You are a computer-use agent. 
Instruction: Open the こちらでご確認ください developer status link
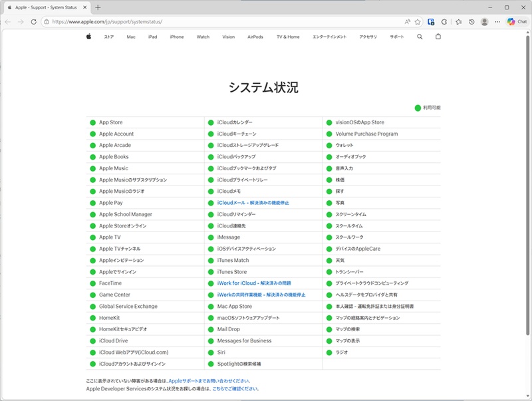(x=234, y=388)
